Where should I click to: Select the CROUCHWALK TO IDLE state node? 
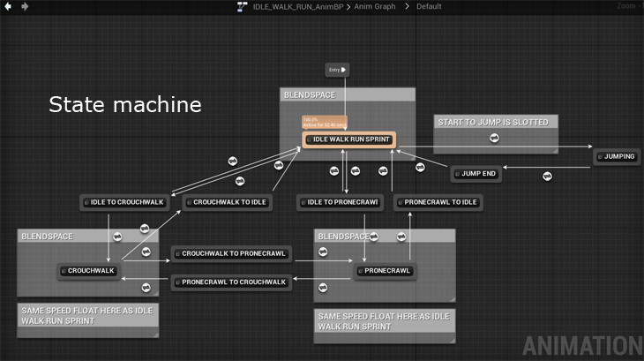227,202
